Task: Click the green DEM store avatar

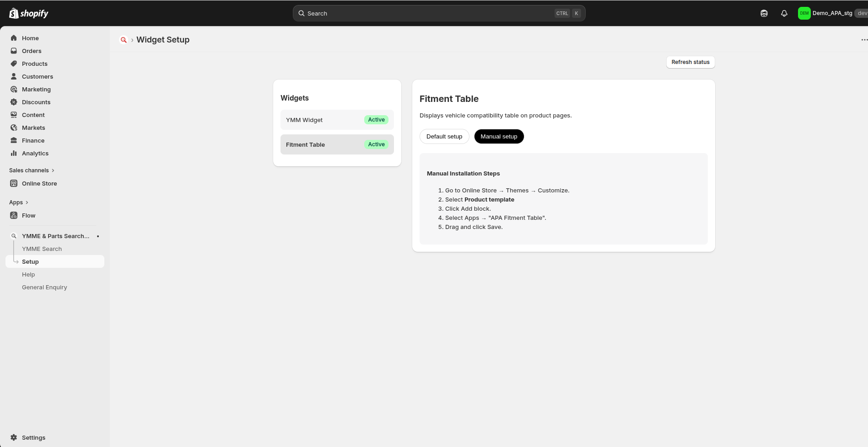Action: [804, 13]
